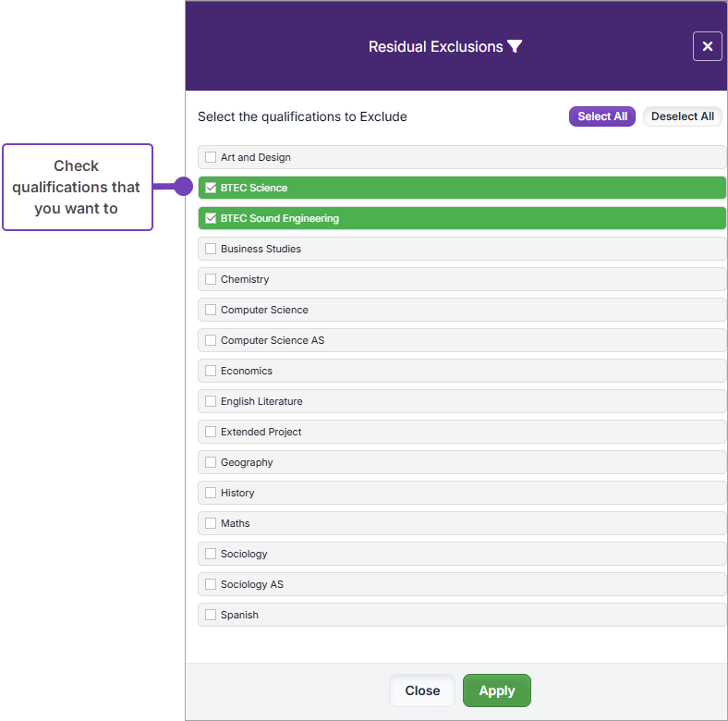Select the Computer Science checkbox

[x=211, y=310]
